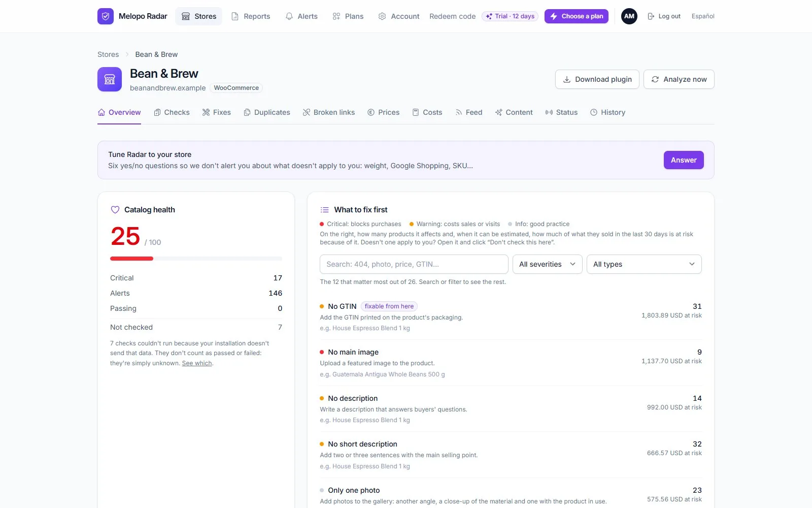Open the No GTIN issue row
The image size is (812, 508).
(511, 317)
